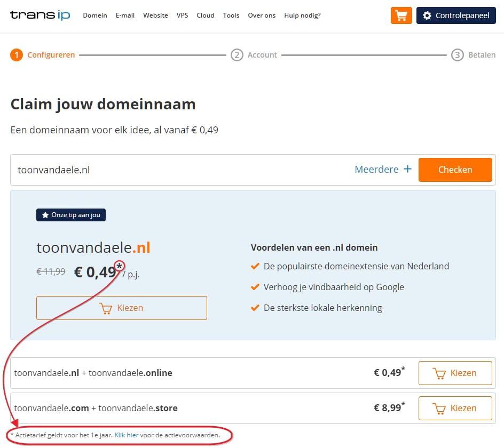Follow the Klik hier actievoorwaarden link
Screen dimensions: 504x448
tap(126, 435)
